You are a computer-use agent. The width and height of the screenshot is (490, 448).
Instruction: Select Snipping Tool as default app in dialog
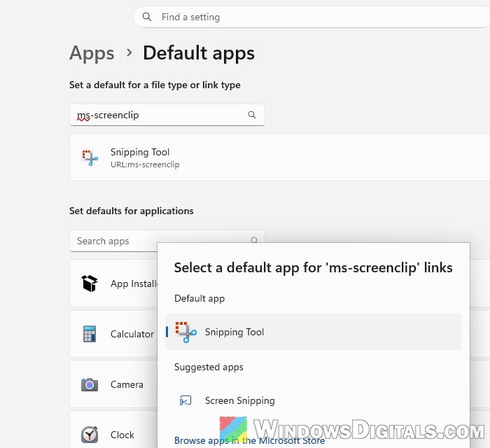tap(314, 332)
